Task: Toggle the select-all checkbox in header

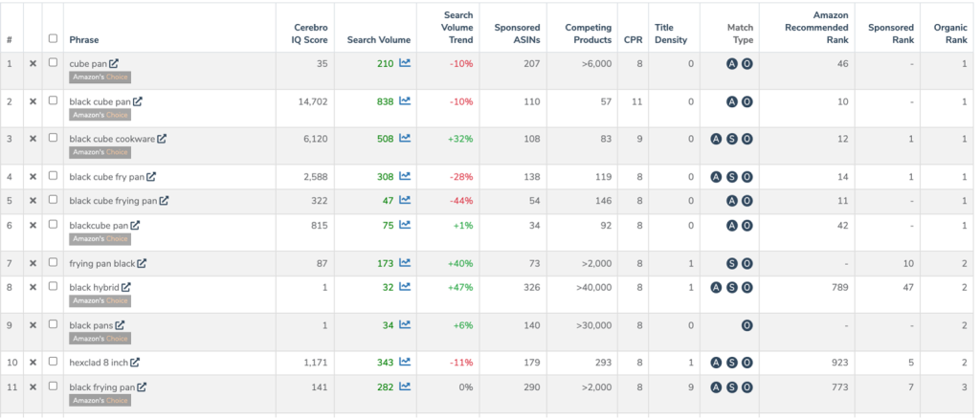Action: pyautogui.click(x=53, y=39)
